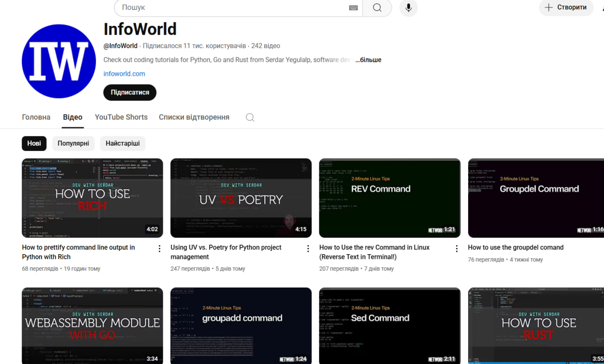Select the Популярні filter chip
The height and width of the screenshot is (364, 604).
(x=73, y=143)
